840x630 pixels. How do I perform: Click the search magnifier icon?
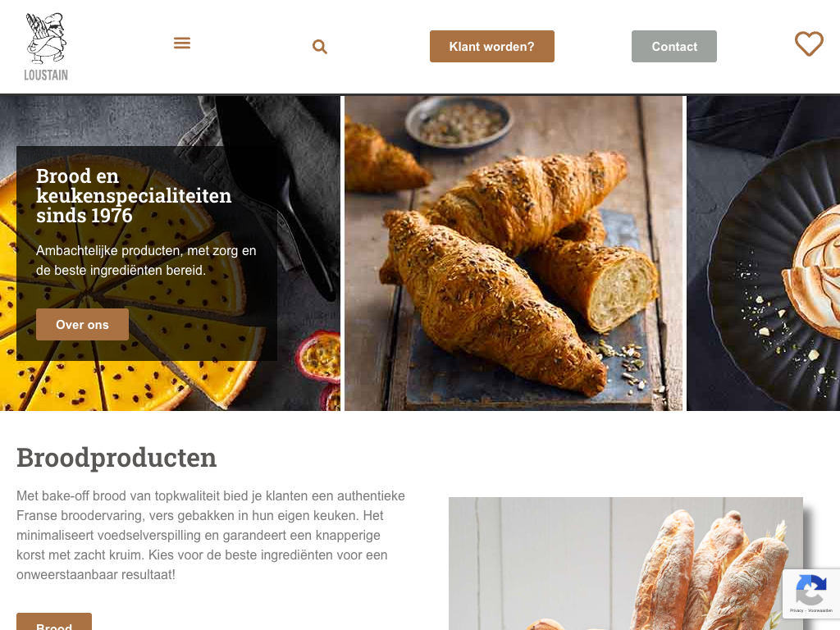320,47
